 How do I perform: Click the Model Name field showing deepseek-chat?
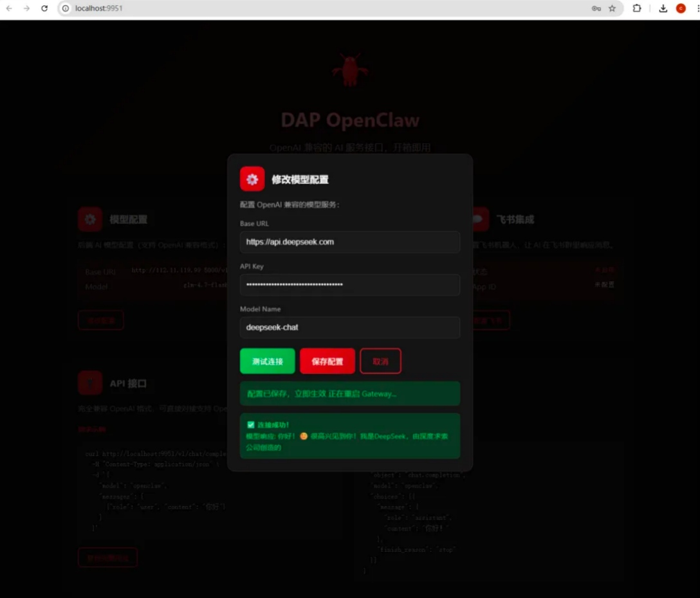pos(349,327)
